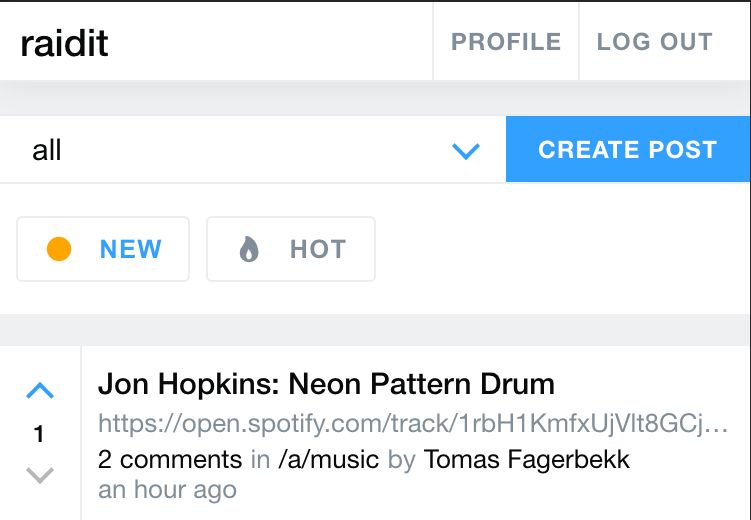Click the CREATE POST button

tap(628, 149)
